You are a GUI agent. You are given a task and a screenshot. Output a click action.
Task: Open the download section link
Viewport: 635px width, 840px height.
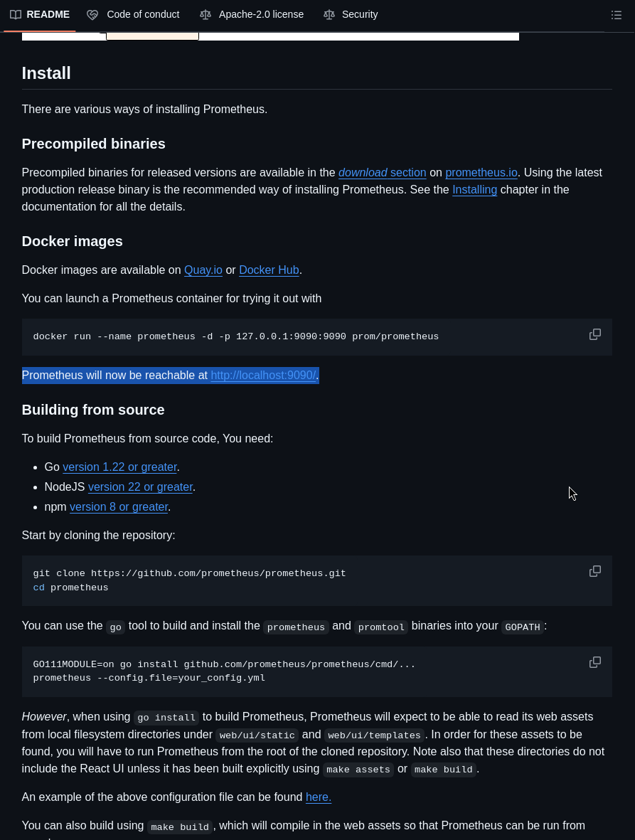point(382,173)
